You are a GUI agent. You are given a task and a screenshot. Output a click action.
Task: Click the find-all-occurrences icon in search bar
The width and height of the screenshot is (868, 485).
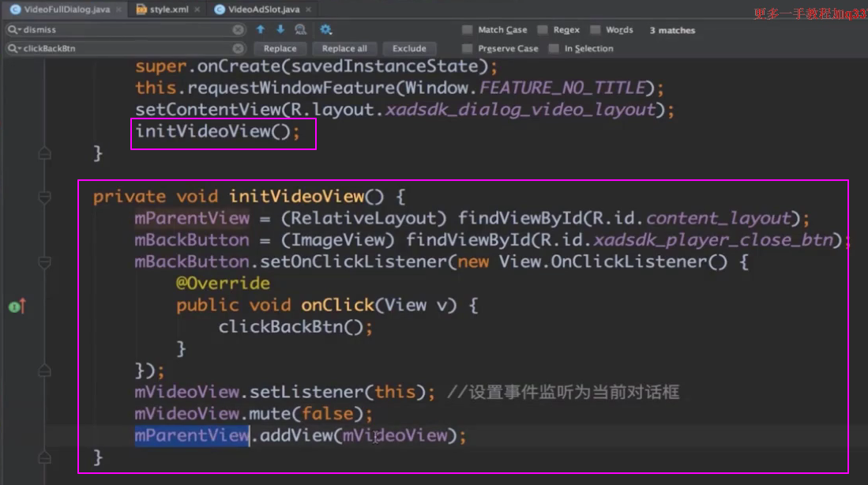(x=300, y=30)
